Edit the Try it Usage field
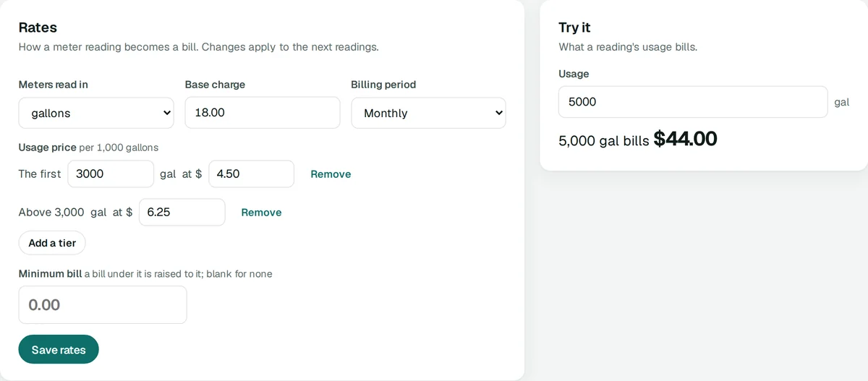 [x=693, y=102]
